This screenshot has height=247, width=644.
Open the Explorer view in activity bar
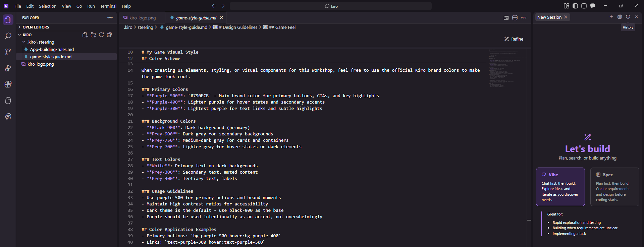tap(8, 20)
